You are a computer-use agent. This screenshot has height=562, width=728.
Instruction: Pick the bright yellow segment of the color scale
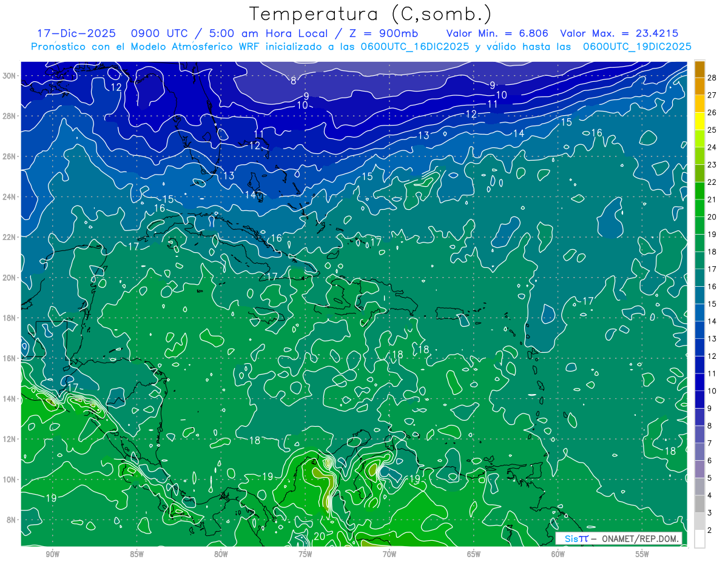click(x=699, y=121)
